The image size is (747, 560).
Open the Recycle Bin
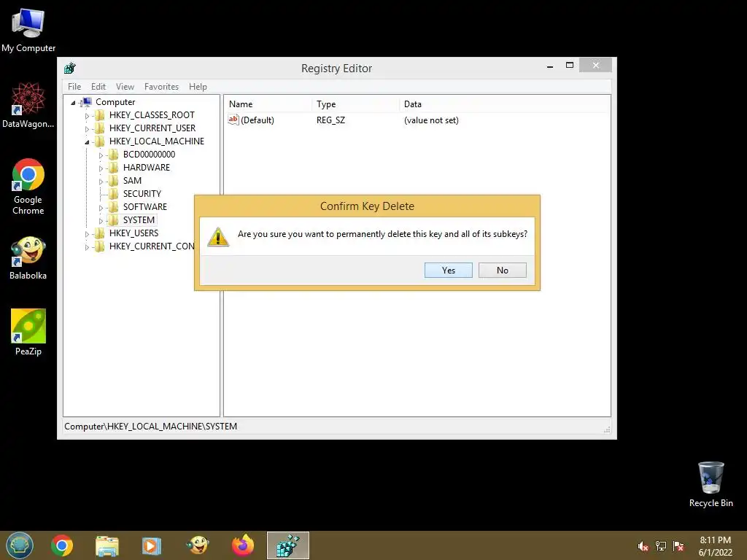[x=711, y=484]
